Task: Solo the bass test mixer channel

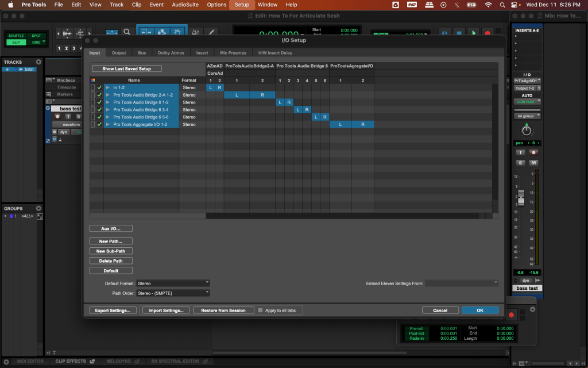Action: click(x=521, y=163)
